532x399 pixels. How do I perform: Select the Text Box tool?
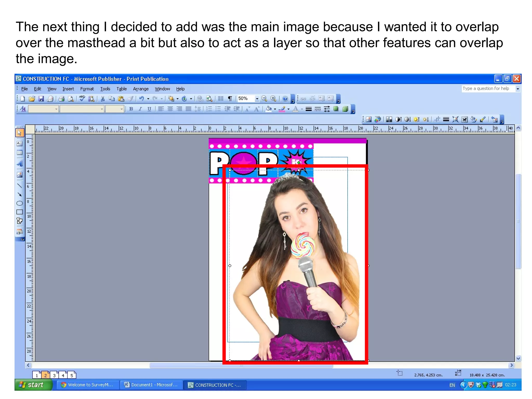point(19,143)
